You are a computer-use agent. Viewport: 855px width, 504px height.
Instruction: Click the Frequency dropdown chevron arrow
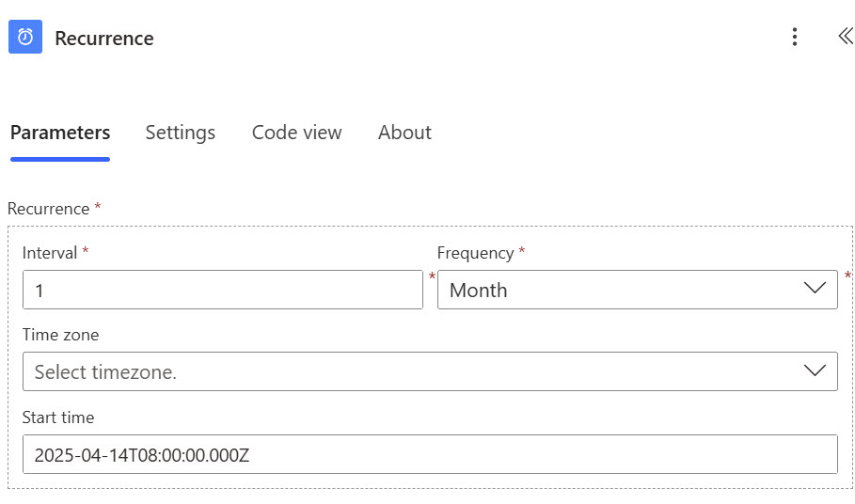815,289
